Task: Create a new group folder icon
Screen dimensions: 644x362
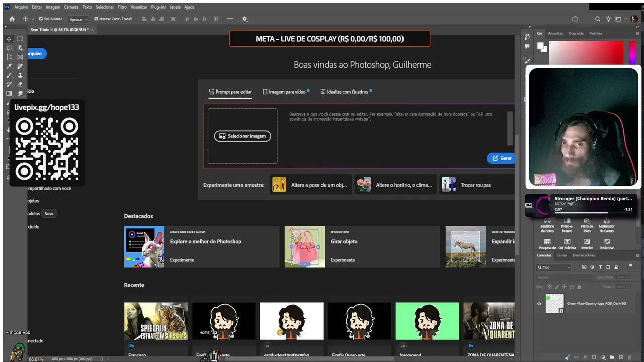Action: click(612, 357)
